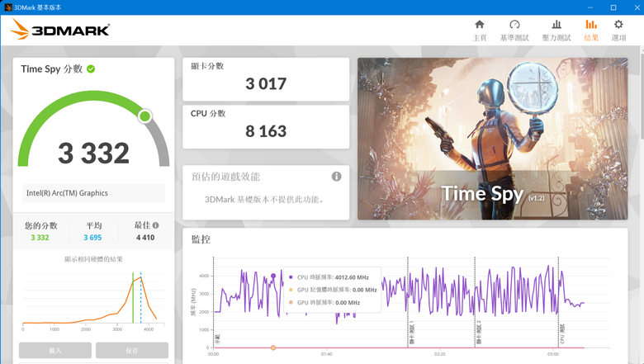This screenshot has height=364, width=644.
Task: Click the CPU 時脈頻率 4012.60 MHz tooltip entry
Action: pos(329,277)
